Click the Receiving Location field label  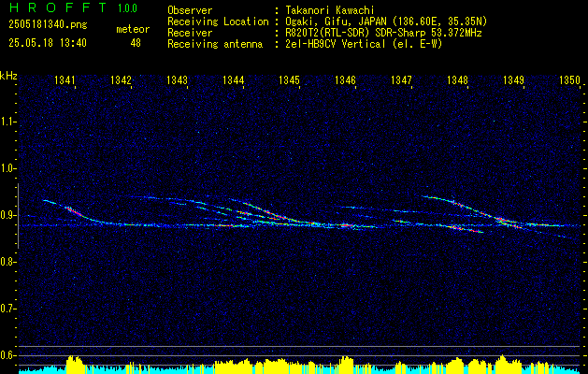[x=218, y=22]
